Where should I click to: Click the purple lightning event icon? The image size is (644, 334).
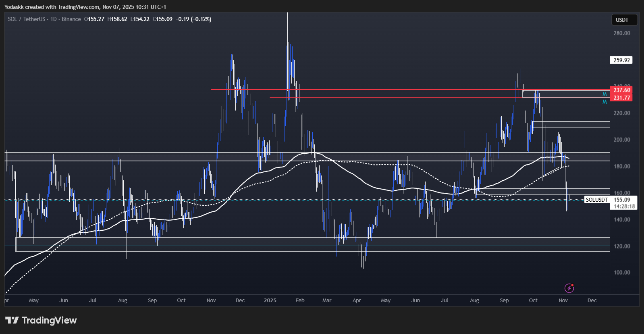(569, 288)
